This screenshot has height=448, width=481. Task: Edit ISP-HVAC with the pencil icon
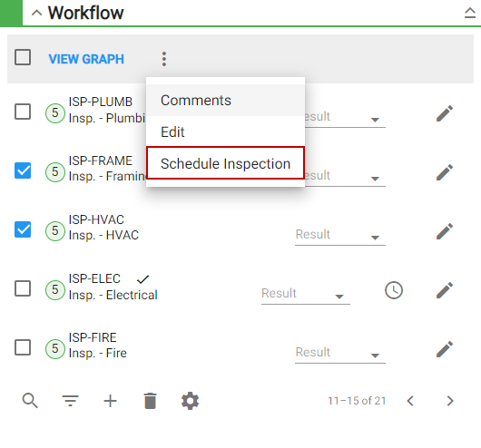coord(445,231)
